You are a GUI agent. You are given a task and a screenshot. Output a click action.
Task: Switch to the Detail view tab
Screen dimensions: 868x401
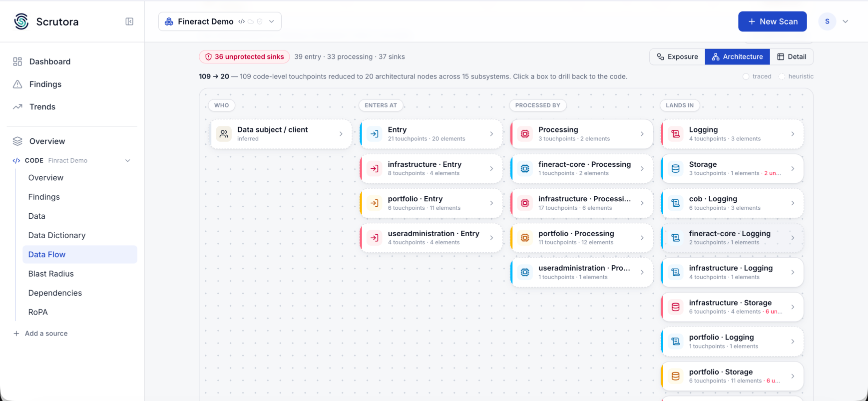(x=792, y=57)
